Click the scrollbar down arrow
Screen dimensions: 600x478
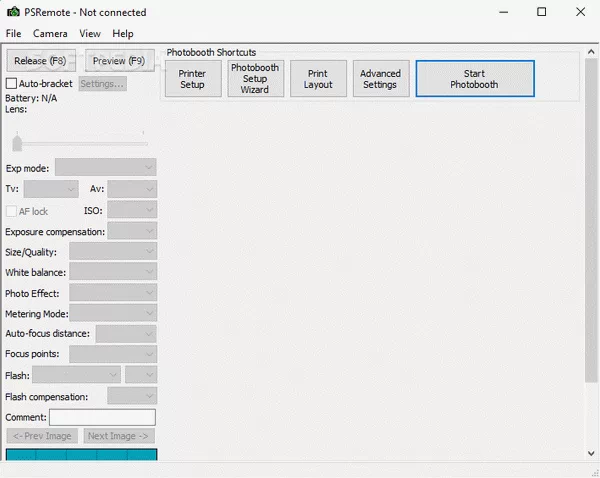pos(591,453)
